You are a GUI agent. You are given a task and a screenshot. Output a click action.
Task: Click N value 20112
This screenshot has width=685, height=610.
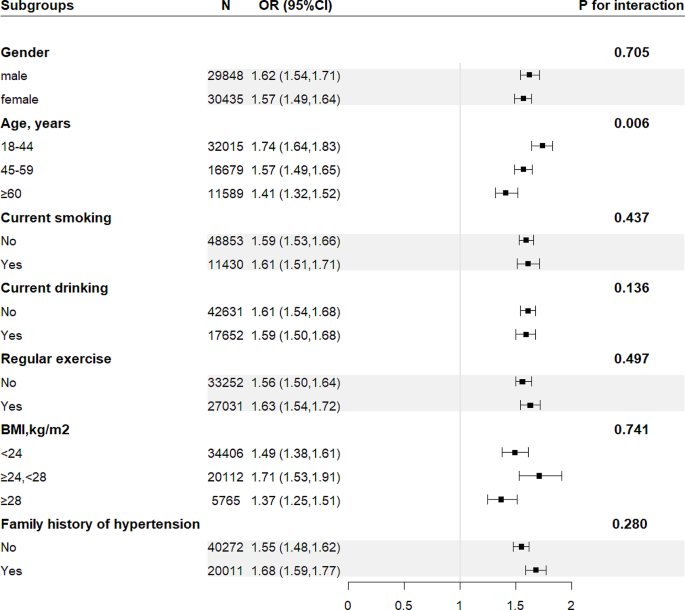[225, 477]
